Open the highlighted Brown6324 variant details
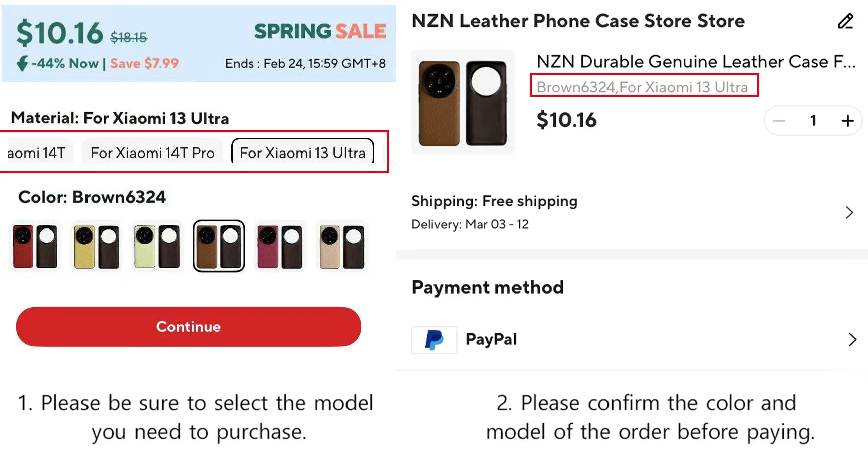 (645, 87)
